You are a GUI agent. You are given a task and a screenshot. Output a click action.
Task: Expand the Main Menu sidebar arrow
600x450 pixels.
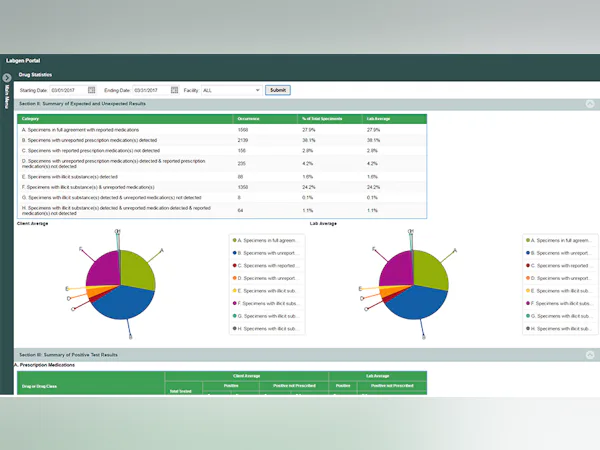(7, 78)
